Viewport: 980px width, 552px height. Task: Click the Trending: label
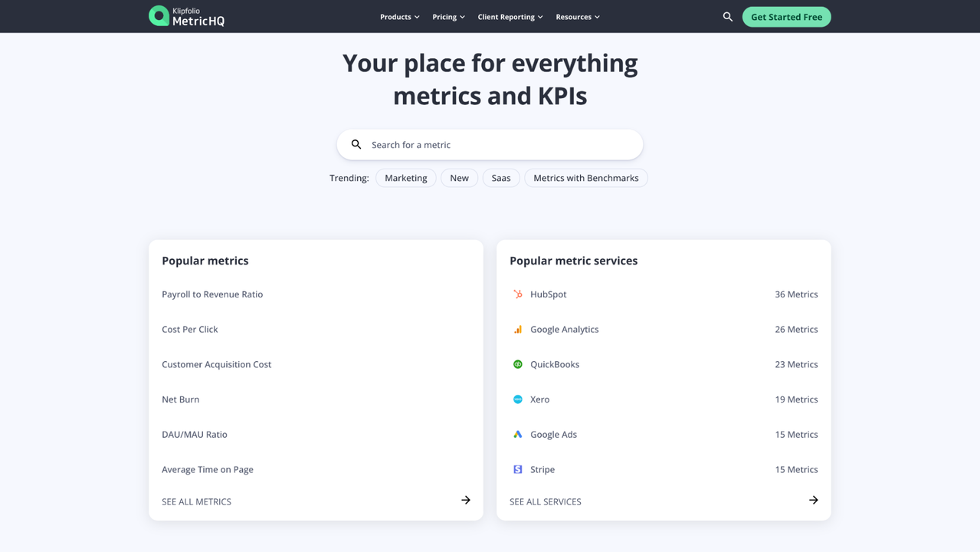[349, 178]
